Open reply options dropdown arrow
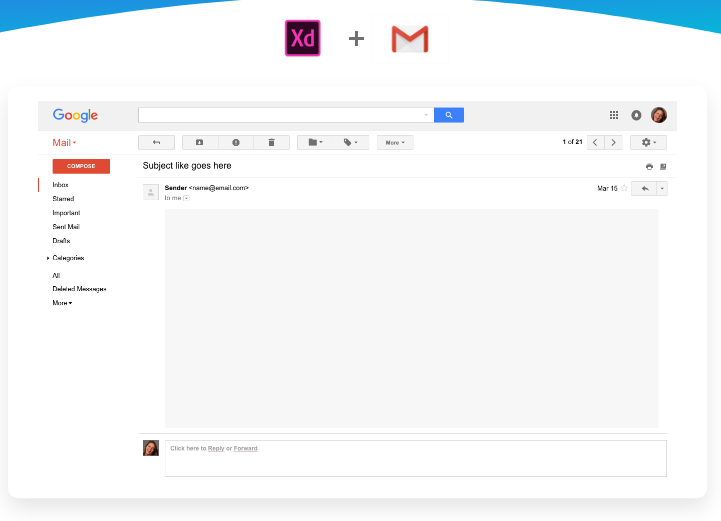Image resolution: width=721 pixels, height=521 pixels. coord(662,189)
